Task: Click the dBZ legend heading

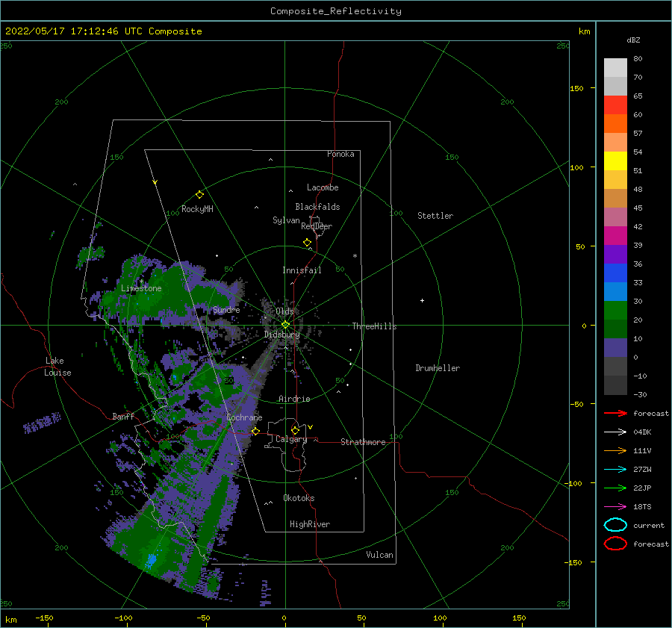Action: (x=633, y=40)
